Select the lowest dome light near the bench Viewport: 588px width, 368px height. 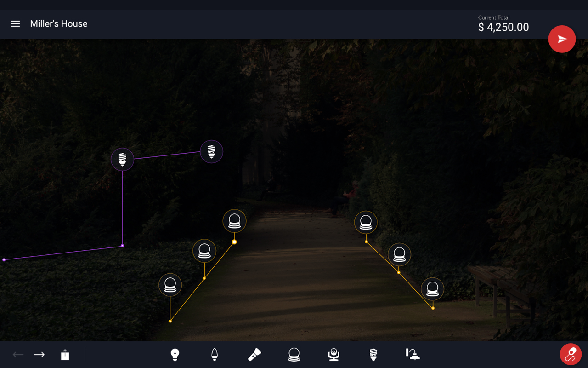[x=432, y=289]
